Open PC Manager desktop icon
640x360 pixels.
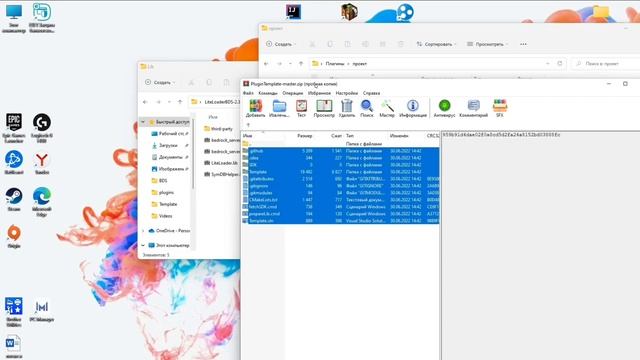[42, 311]
